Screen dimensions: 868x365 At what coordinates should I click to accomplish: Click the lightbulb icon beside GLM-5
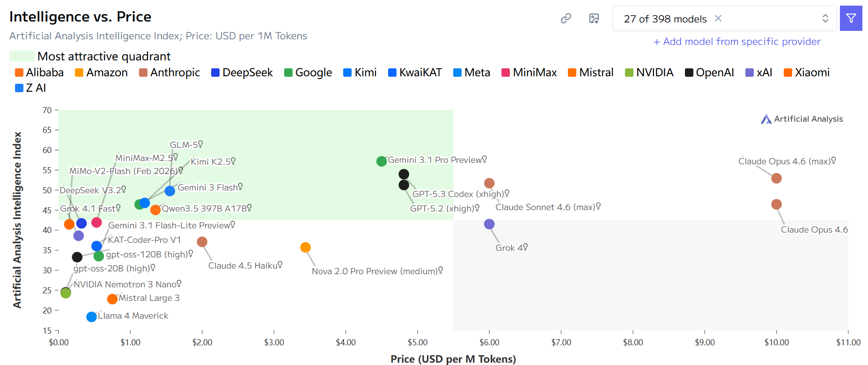click(200, 144)
